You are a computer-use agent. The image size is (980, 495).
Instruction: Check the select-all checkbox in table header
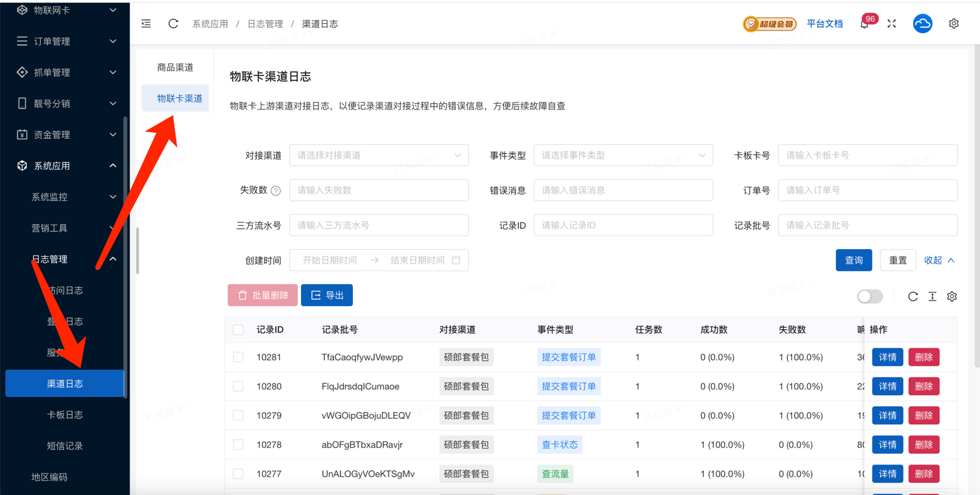pos(238,330)
